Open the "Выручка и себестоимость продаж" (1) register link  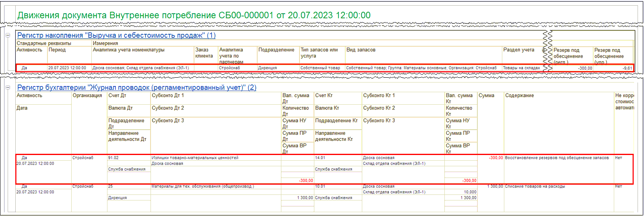(x=116, y=35)
